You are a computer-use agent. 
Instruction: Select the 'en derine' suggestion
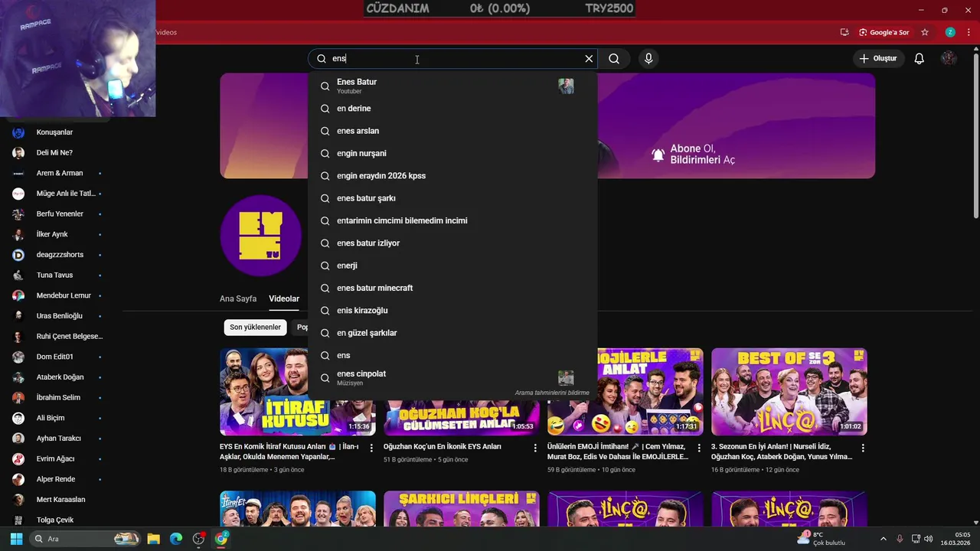(x=452, y=109)
